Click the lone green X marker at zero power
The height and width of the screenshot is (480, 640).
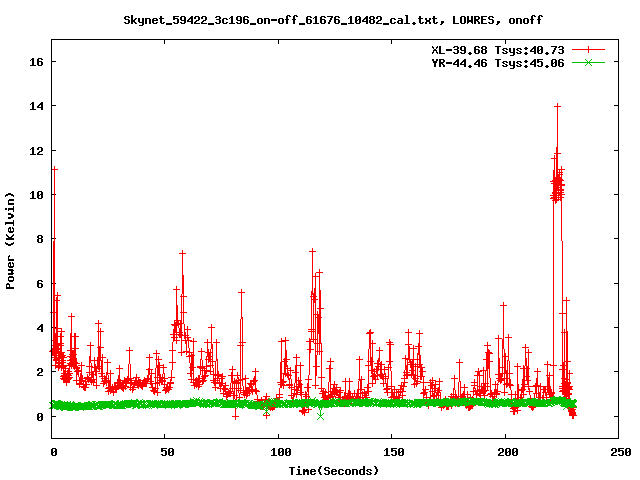(320, 416)
